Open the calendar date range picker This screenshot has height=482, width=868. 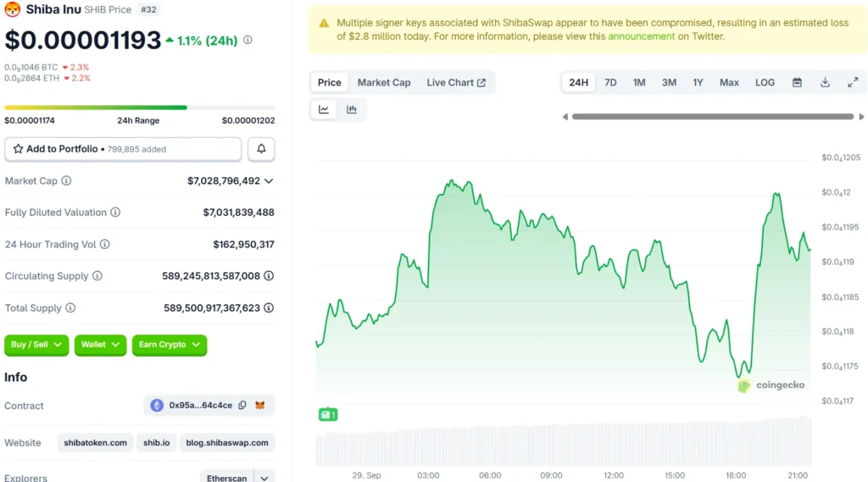click(797, 82)
